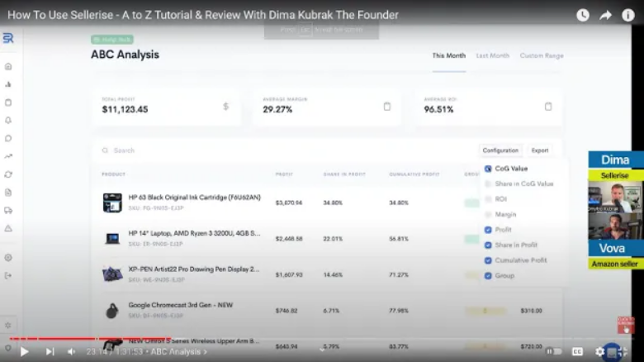Toggle the CoG Value checkbox
644x362 pixels.
click(x=488, y=169)
